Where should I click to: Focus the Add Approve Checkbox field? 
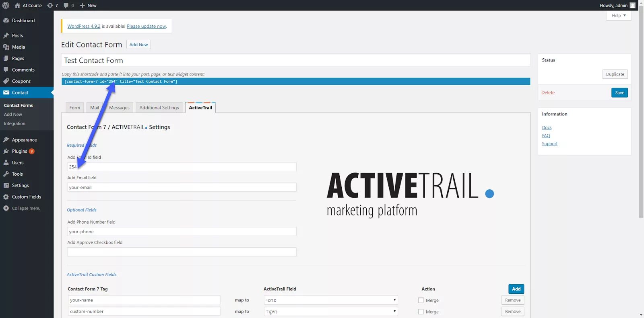[x=182, y=252]
